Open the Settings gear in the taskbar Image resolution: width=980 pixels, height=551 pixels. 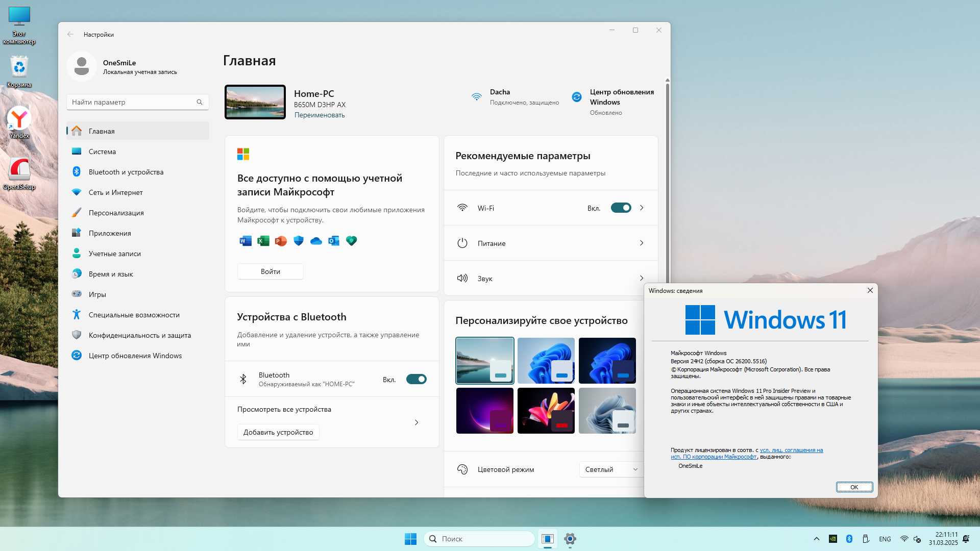pos(570,539)
